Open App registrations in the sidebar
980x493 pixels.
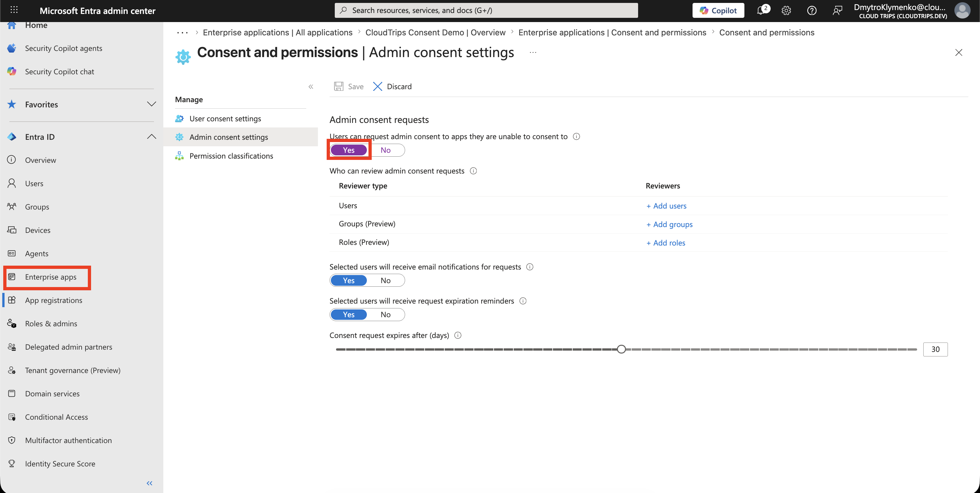tap(54, 300)
